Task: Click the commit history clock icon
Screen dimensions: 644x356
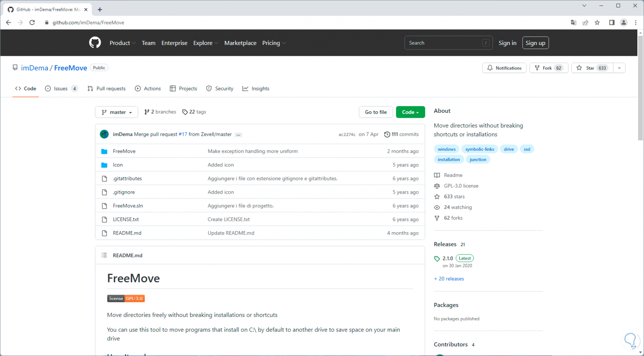Action: point(387,134)
